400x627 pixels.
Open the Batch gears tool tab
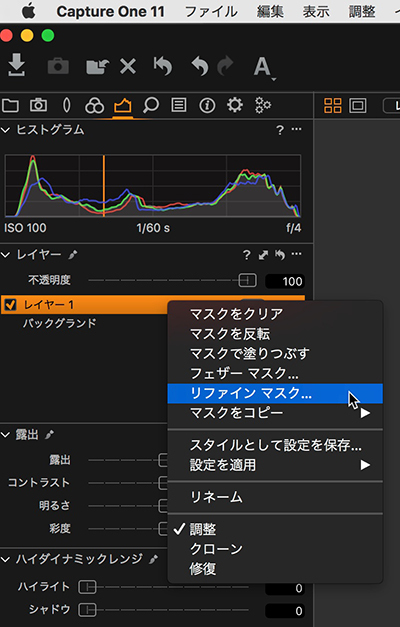[263, 106]
